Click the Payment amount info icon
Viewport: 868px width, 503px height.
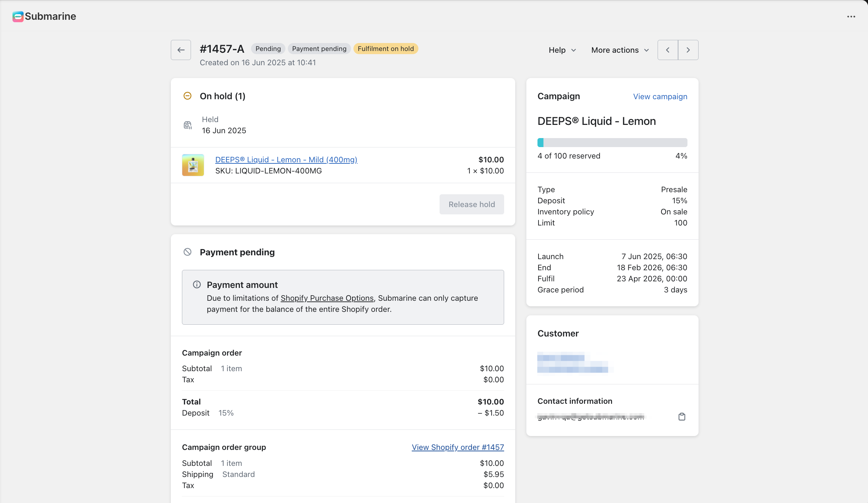click(x=197, y=285)
